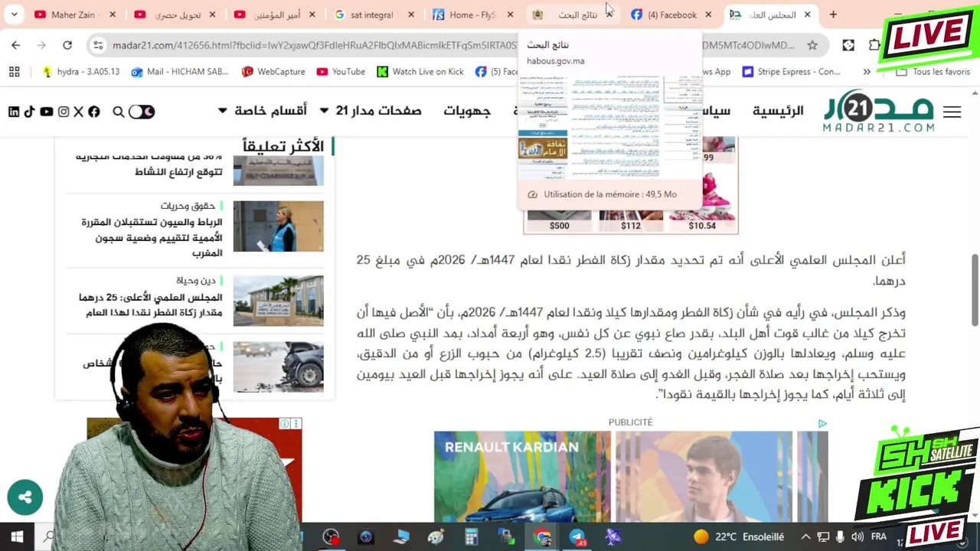Open the WebCapture bookmark

(x=273, y=71)
